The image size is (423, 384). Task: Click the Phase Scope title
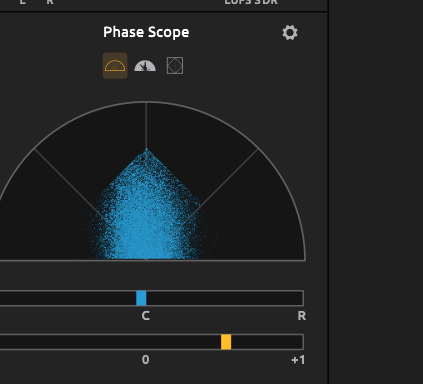pyautogui.click(x=146, y=32)
